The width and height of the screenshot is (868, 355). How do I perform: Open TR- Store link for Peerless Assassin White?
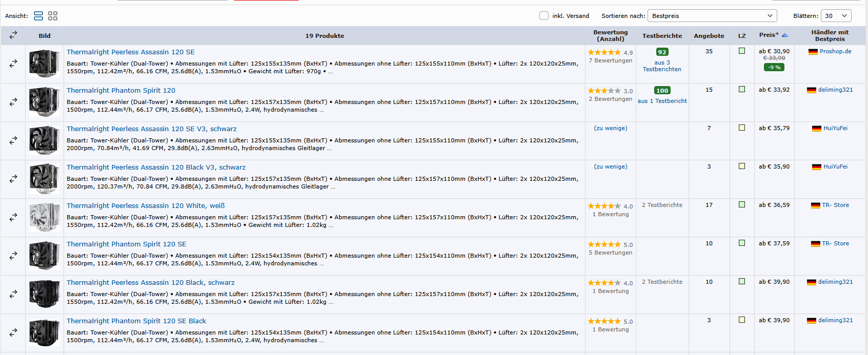point(835,205)
